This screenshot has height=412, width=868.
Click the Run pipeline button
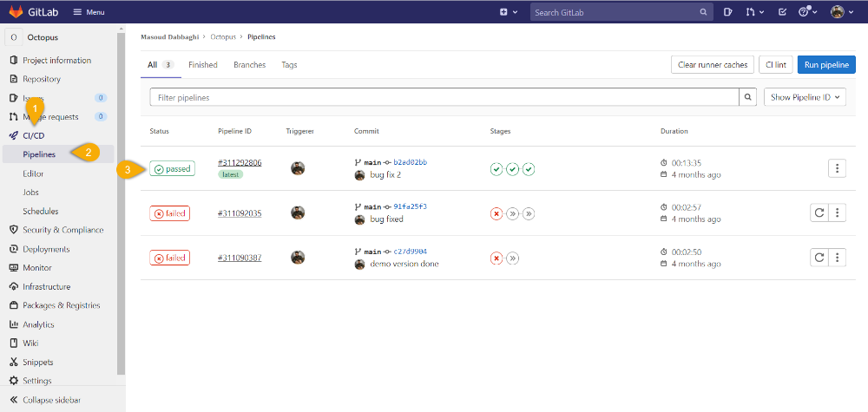click(826, 65)
